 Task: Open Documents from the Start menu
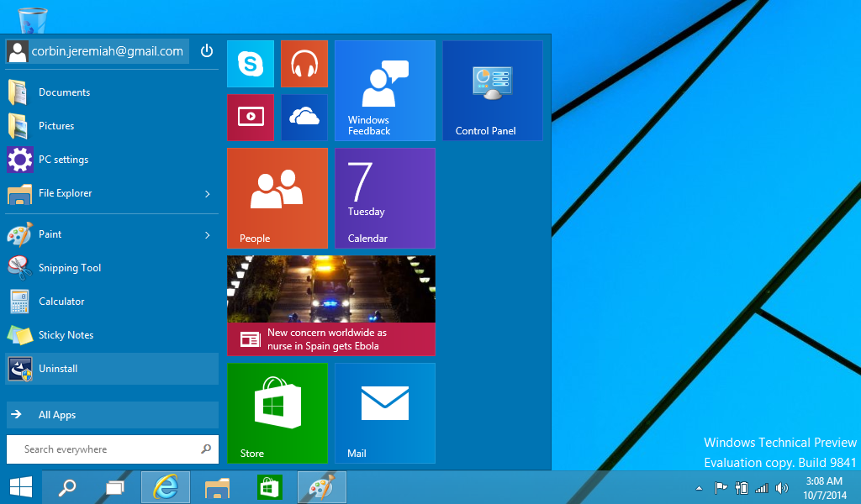[x=112, y=92]
